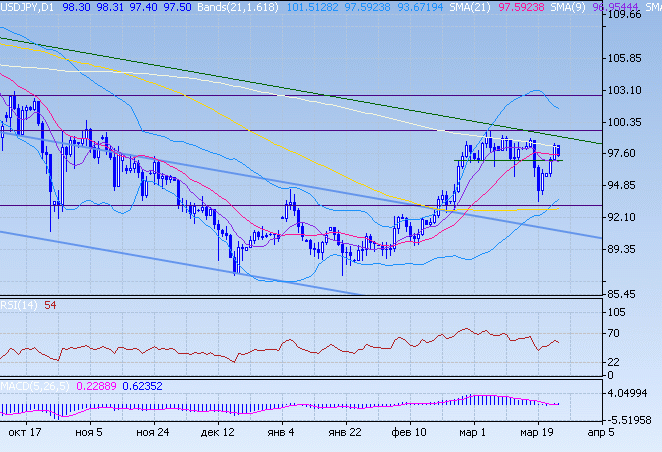The width and height of the screenshot is (662, 452).
Task: Click the 'апр 5' date label
Action: pos(599,433)
